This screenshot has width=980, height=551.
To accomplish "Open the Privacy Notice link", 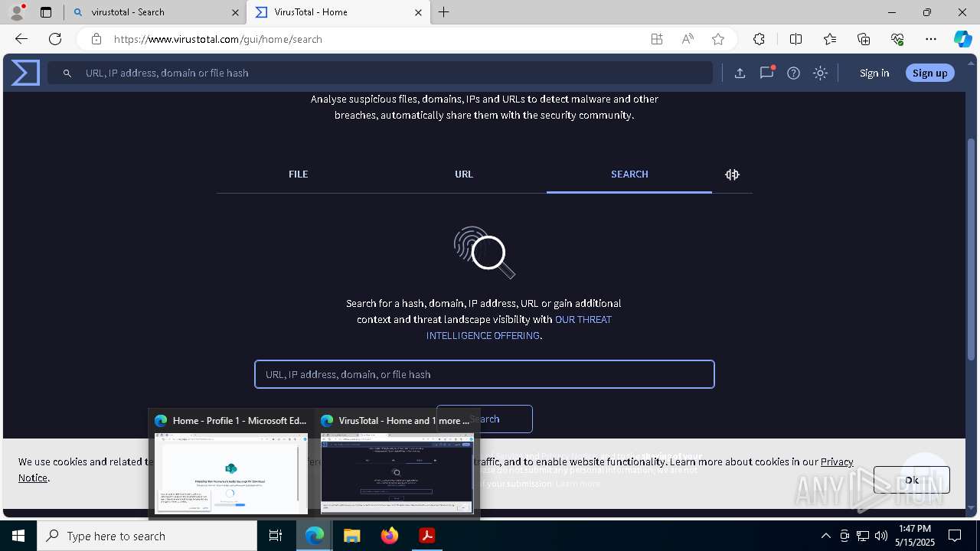I will tap(837, 461).
